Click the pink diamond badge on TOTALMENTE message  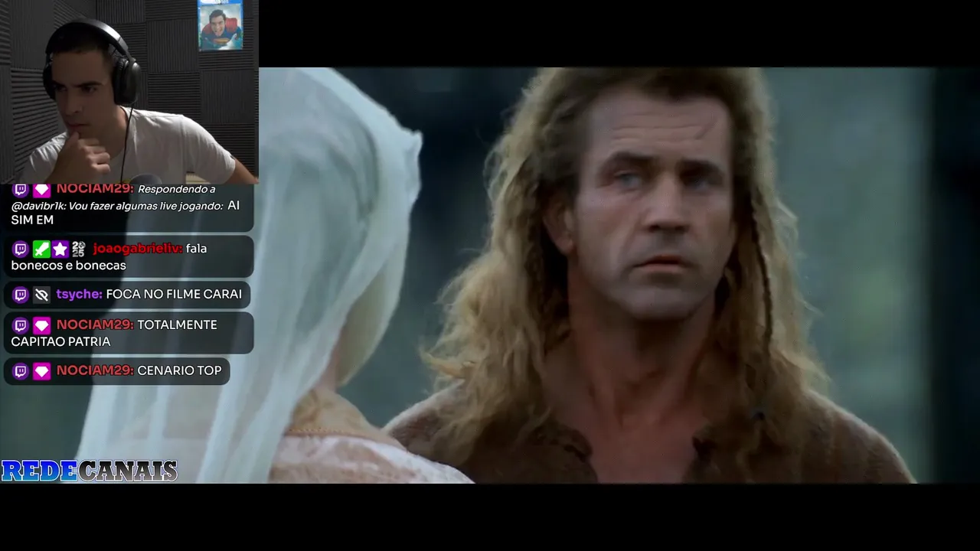[41, 325]
